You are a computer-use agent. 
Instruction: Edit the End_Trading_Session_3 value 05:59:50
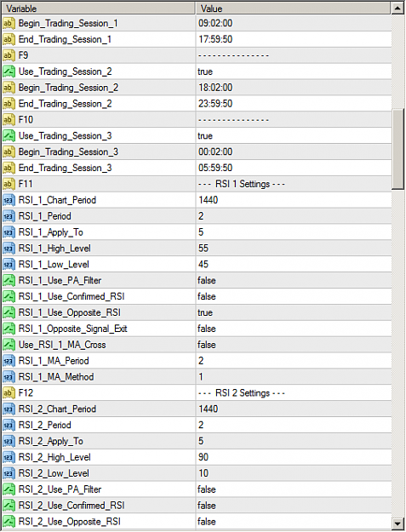[215, 168]
